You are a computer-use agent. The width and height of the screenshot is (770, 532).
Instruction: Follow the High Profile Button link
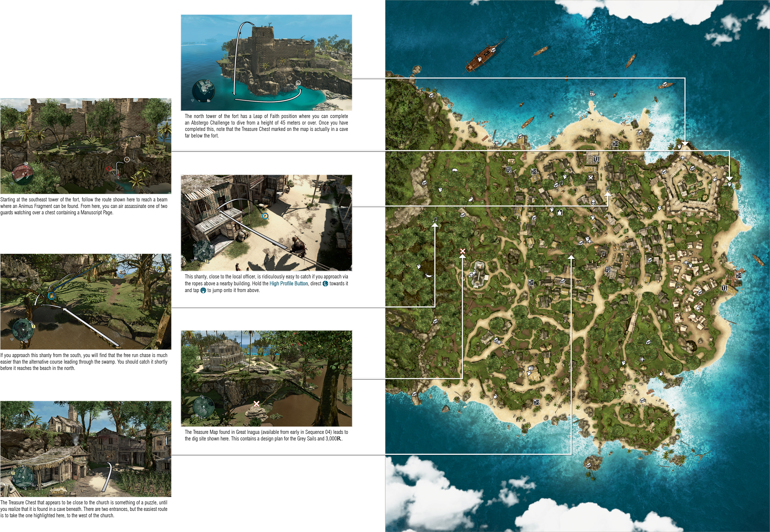tap(289, 284)
